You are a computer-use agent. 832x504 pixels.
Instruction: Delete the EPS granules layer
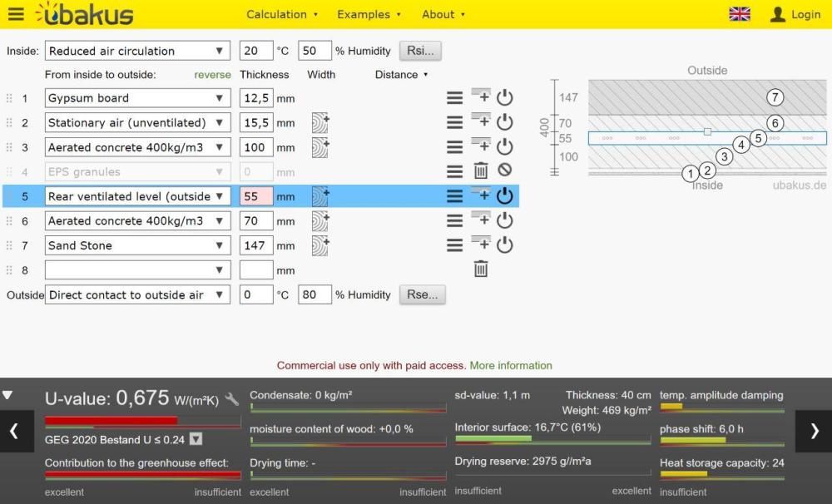click(x=481, y=170)
